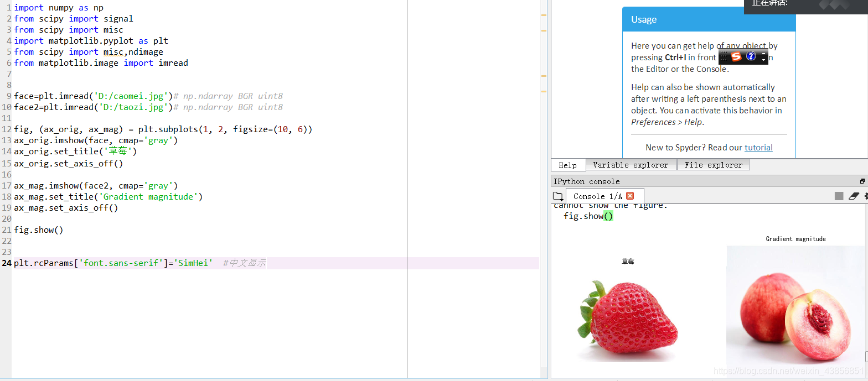Grab the input toolbar's dotted drag handle
Viewport: 868px width, 381px height.
point(724,56)
